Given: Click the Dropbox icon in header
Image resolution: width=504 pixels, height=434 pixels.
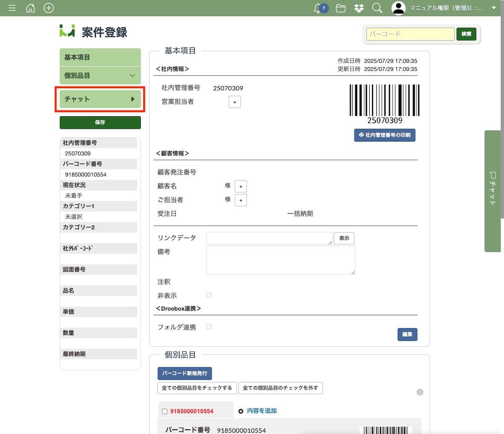Looking at the screenshot, I should [359, 8].
